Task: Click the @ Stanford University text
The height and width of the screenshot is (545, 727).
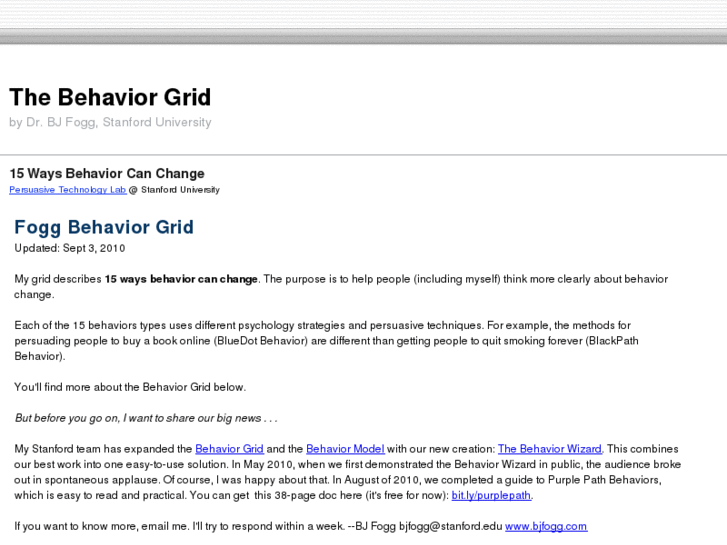Action: 174,190
